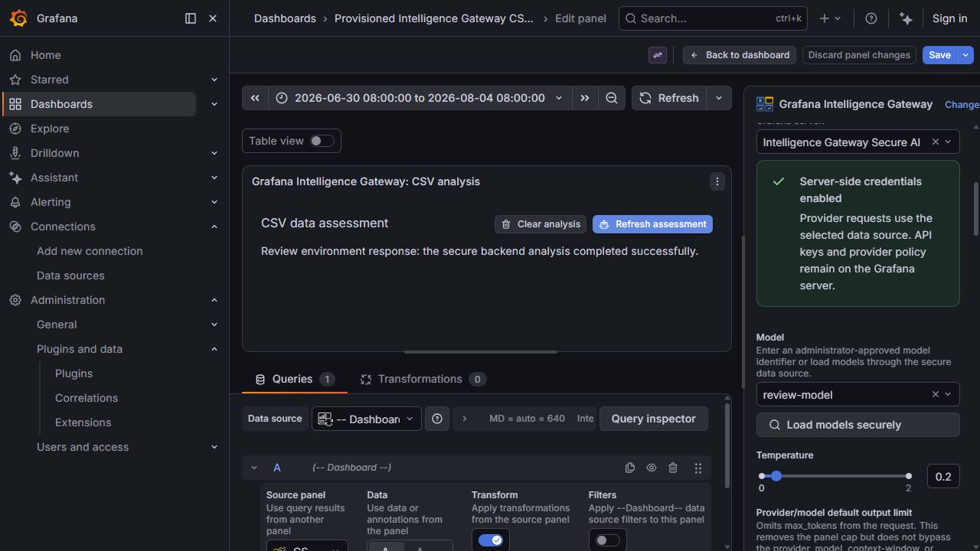Click query A drag handle
The height and width of the screenshot is (551, 980).
tap(697, 468)
